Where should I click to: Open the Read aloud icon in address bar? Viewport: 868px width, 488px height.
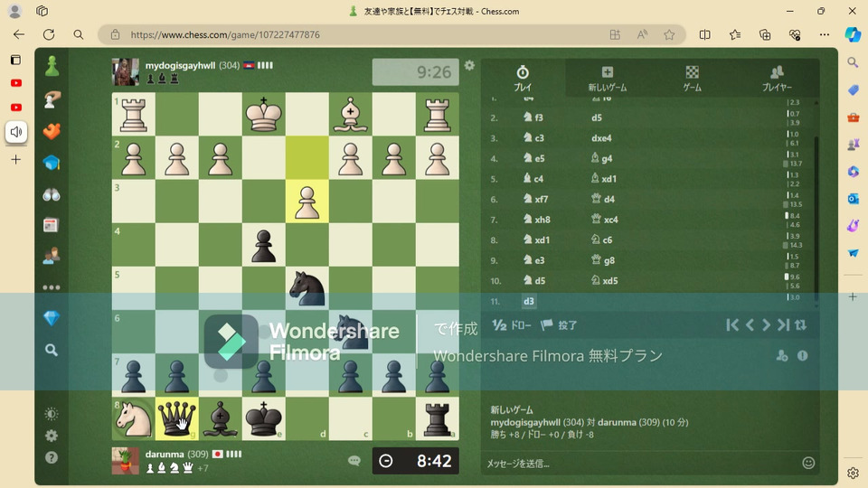pyautogui.click(x=642, y=35)
